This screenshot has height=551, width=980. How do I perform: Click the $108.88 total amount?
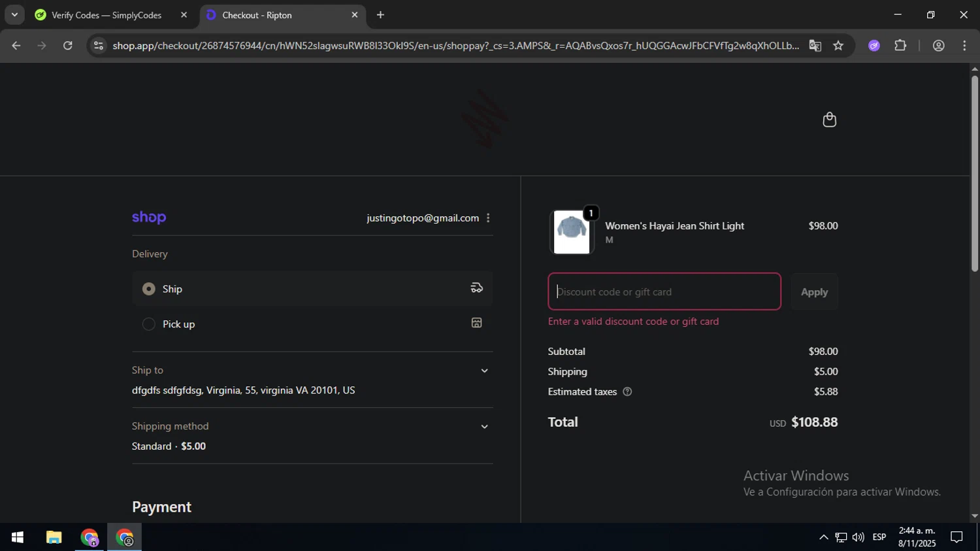(814, 422)
